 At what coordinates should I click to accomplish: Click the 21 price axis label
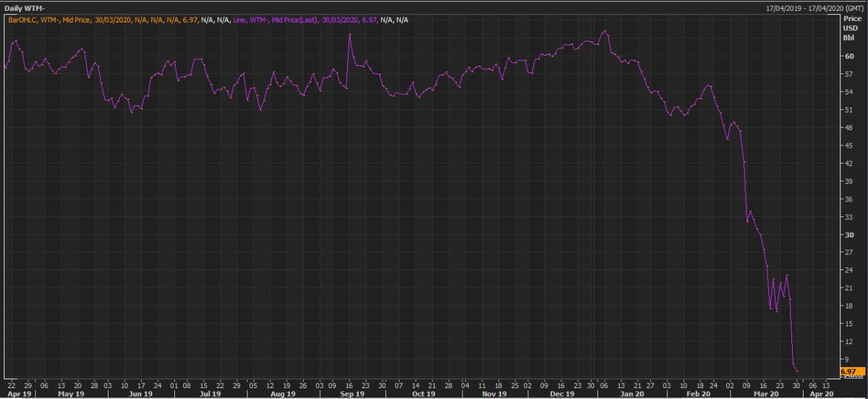pos(848,288)
